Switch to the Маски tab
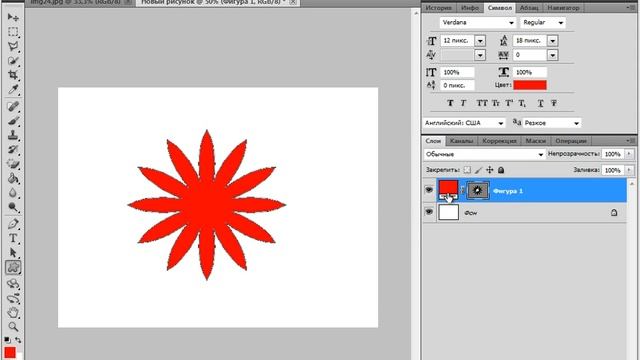 [536, 141]
